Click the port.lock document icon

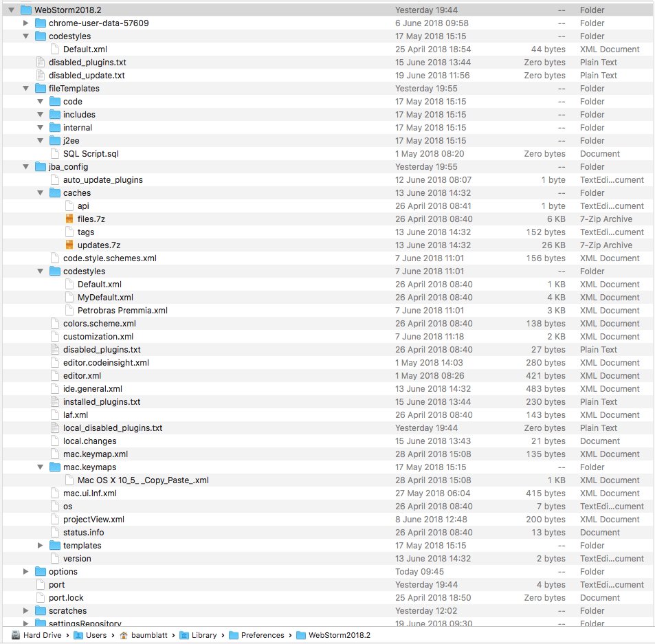(41, 598)
